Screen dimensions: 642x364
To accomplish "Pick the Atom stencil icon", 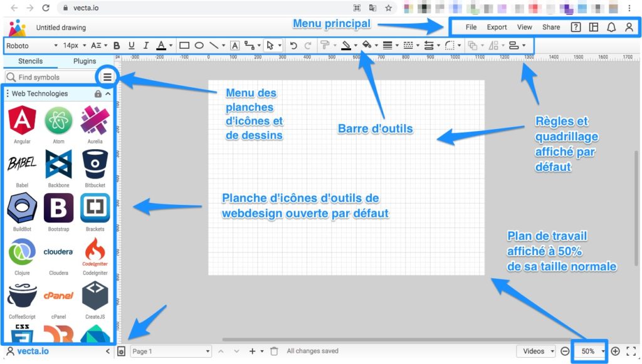I will (x=58, y=120).
